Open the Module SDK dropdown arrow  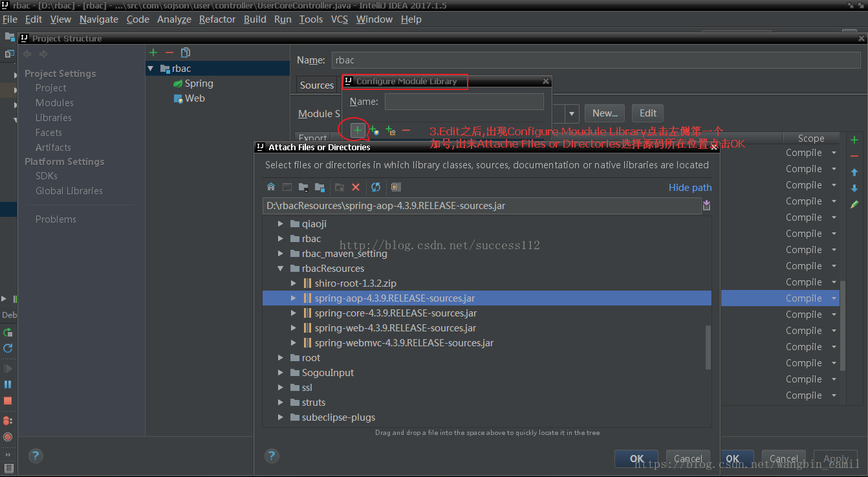pyautogui.click(x=572, y=114)
